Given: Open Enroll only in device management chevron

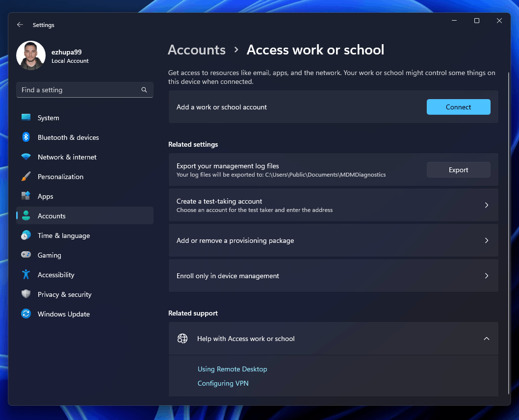Looking at the screenshot, I should (x=487, y=276).
